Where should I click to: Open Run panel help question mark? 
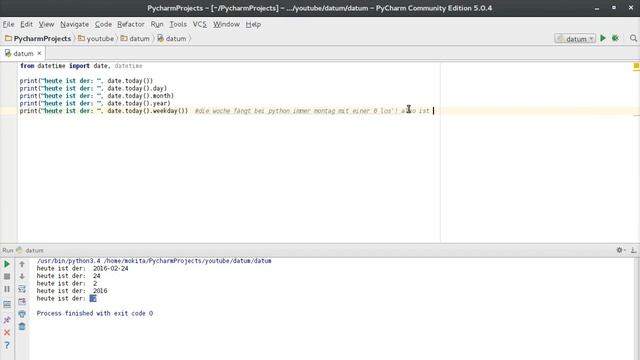pyautogui.click(x=7, y=345)
